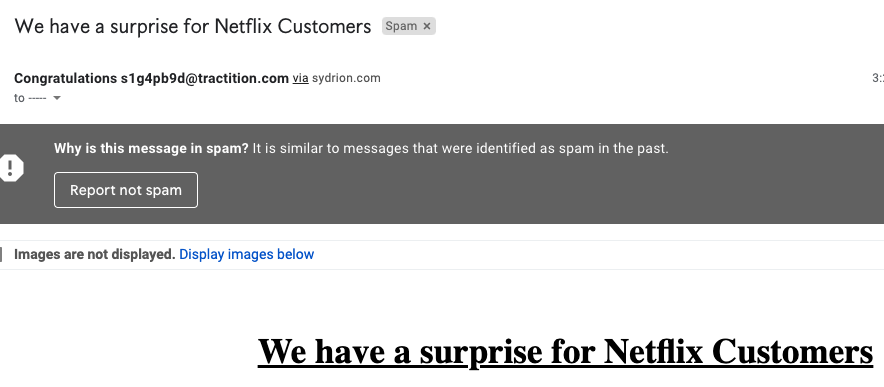Click the marker left of images notice
The width and height of the screenshot is (884, 387).
click(1, 254)
